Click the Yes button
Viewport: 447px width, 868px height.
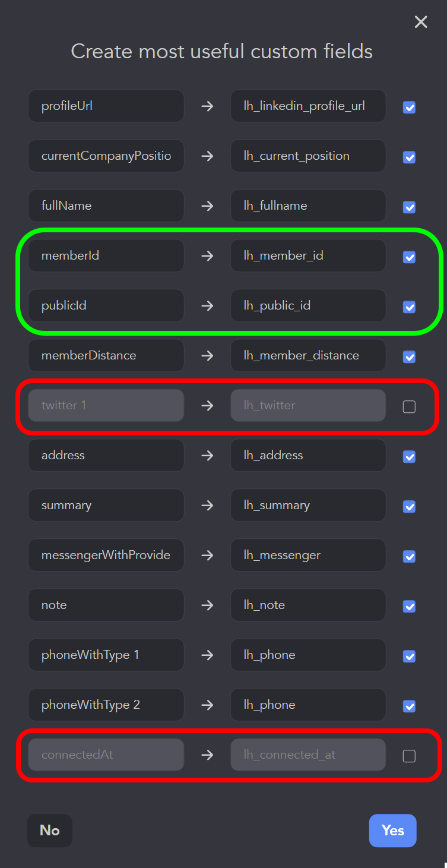point(392,830)
